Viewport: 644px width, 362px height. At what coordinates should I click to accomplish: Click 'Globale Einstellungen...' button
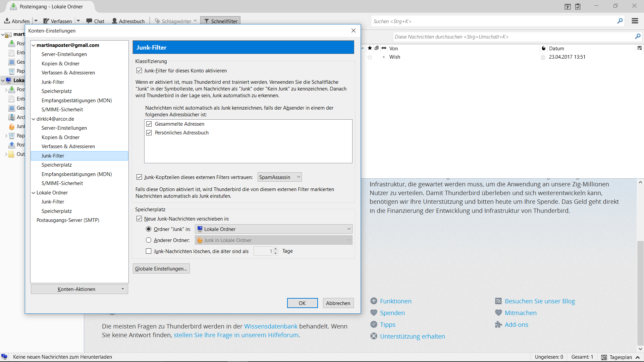click(x=161, y=269)
